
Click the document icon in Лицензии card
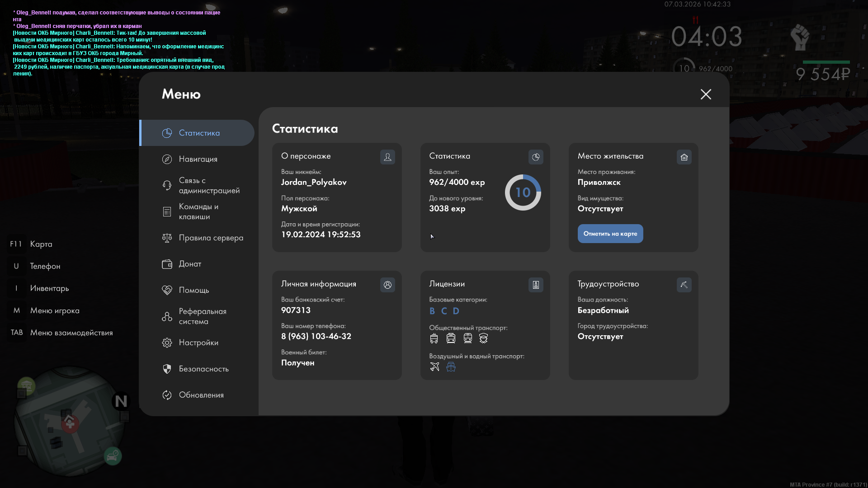(536, 285)
